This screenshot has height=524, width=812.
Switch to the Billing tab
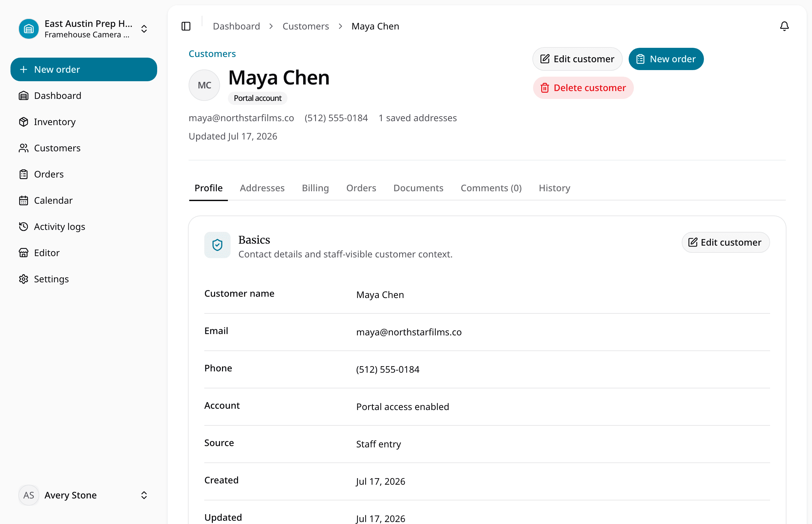coord(315,188)
